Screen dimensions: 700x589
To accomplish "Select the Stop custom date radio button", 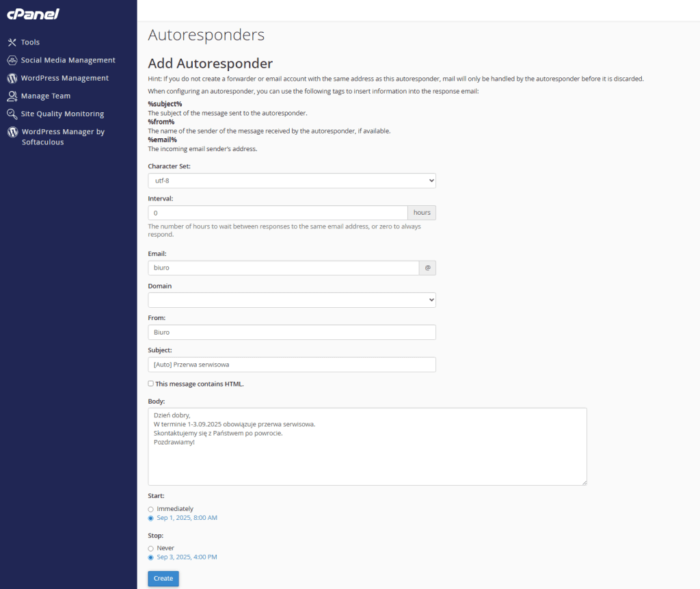I will (151, 558).
